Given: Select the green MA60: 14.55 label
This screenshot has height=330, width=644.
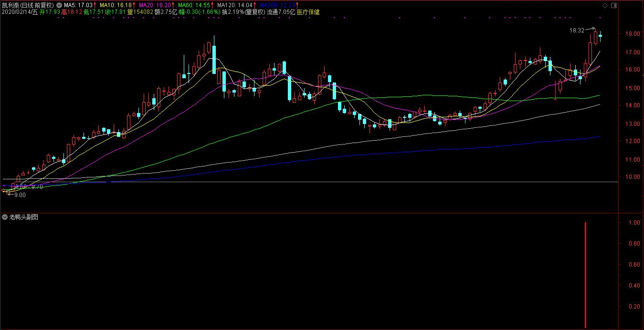Looking at the screenshot, I should (194, 5).
